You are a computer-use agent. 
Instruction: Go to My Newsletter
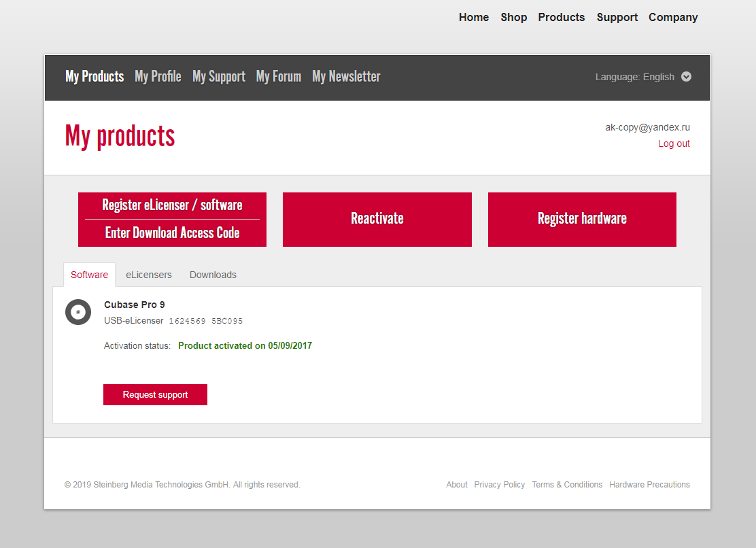(x=346, y=77)
